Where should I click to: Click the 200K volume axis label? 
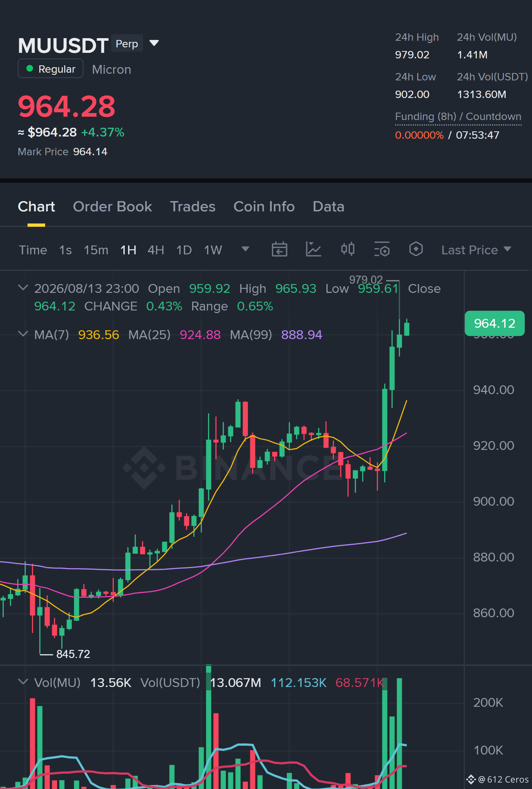[x=488, y=702]
